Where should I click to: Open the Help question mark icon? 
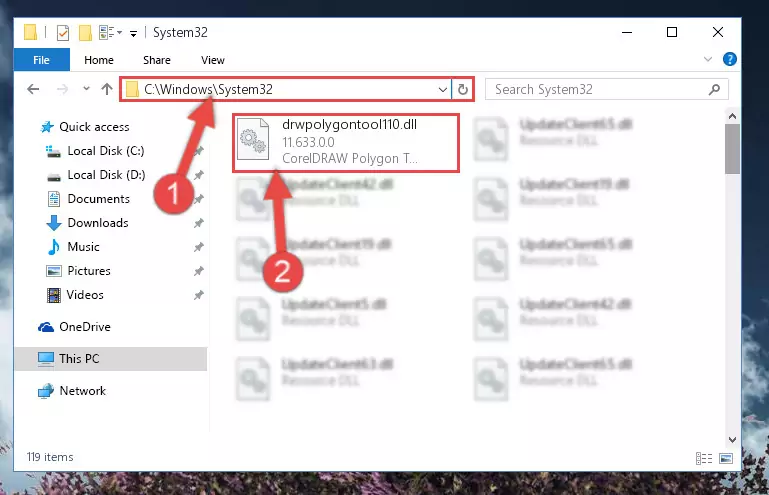(x=729, y=59)
